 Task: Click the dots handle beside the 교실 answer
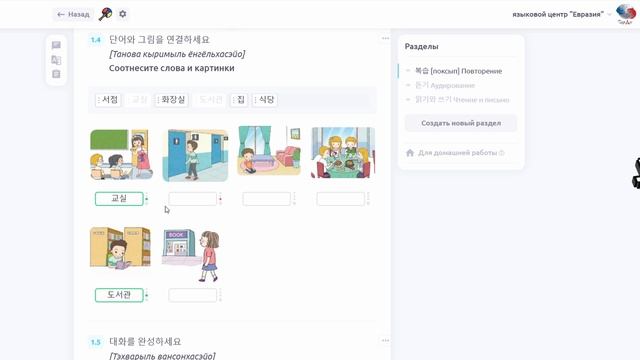pos(147,199)
